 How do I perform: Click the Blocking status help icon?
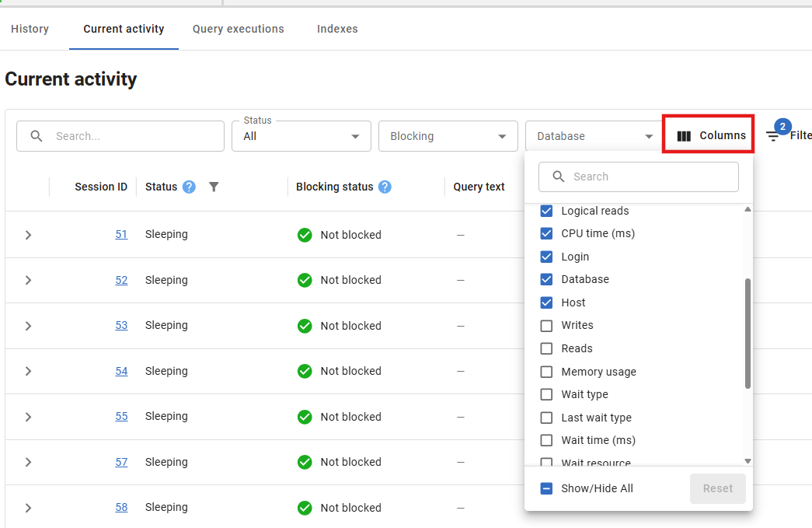tap(385, 187)
